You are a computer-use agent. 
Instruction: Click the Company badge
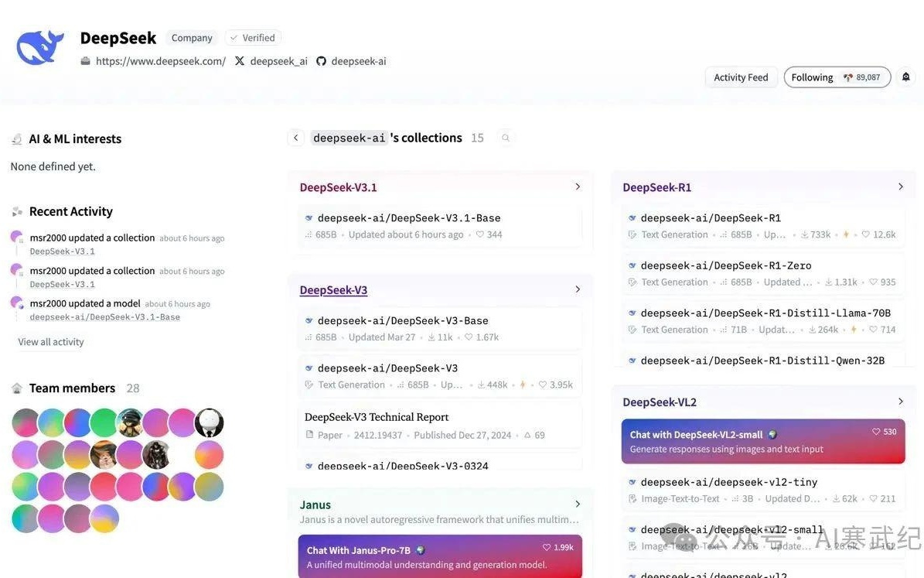pyautogui.click(x=192, y=38)
